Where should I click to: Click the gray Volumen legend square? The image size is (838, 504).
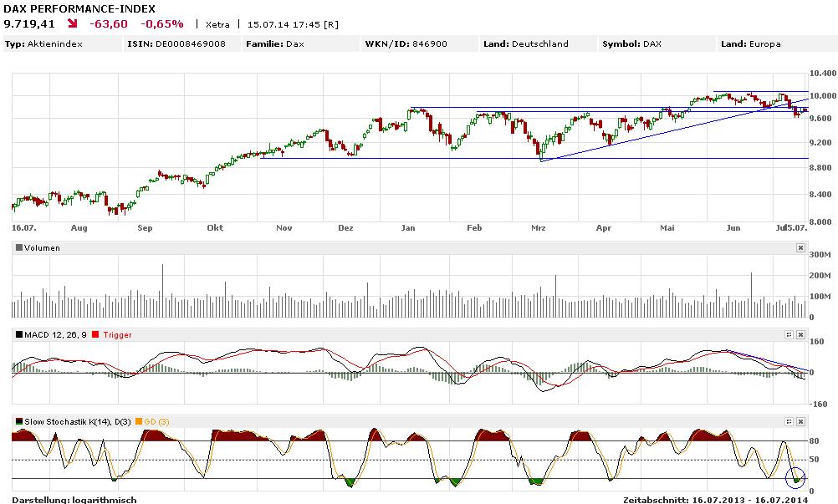[x=19, y=248]
